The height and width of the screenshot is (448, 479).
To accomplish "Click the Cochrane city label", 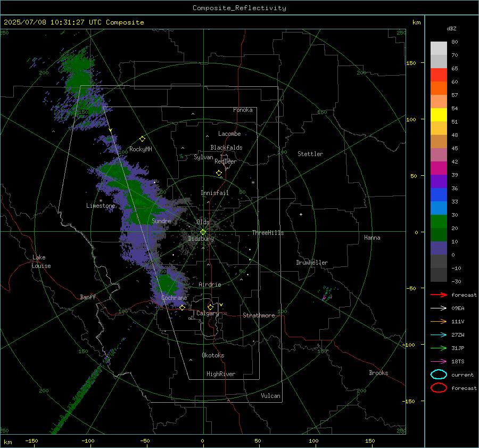I will pyautogui.click(x=174, y=298).
